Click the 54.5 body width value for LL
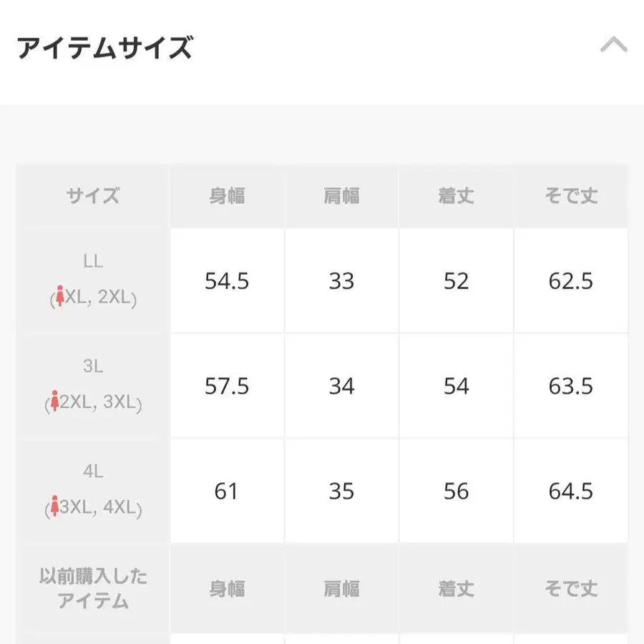 [226, 281]
